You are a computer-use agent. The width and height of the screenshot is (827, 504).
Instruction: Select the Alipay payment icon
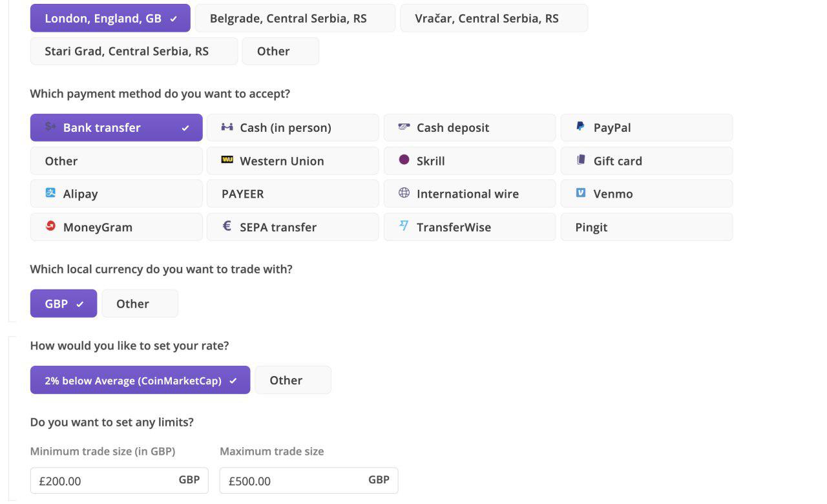(50, 193)
